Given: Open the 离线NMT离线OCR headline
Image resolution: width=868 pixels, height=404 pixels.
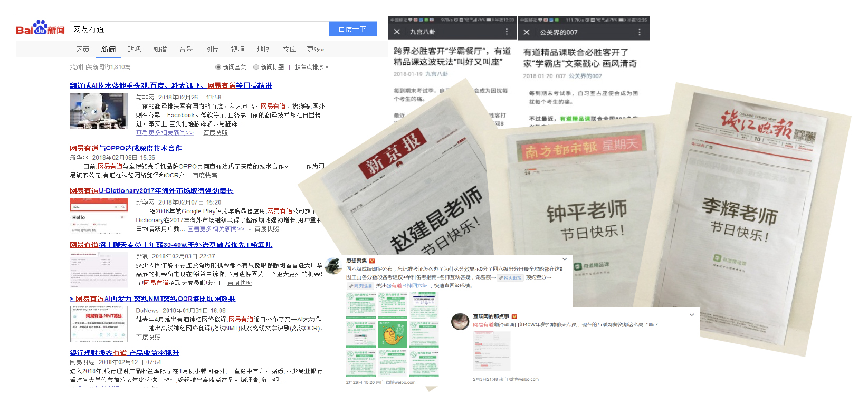Looking at the screenshot, I should [152, 299].
